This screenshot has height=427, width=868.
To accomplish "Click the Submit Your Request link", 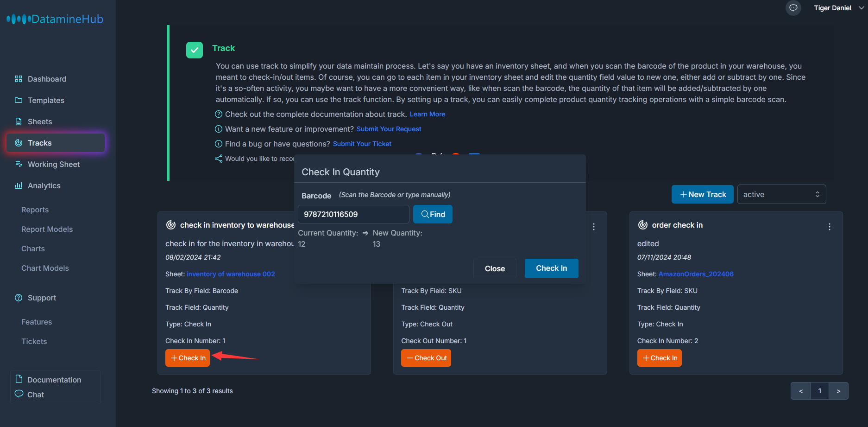I will pyautogui.click(x=389, y=129).
